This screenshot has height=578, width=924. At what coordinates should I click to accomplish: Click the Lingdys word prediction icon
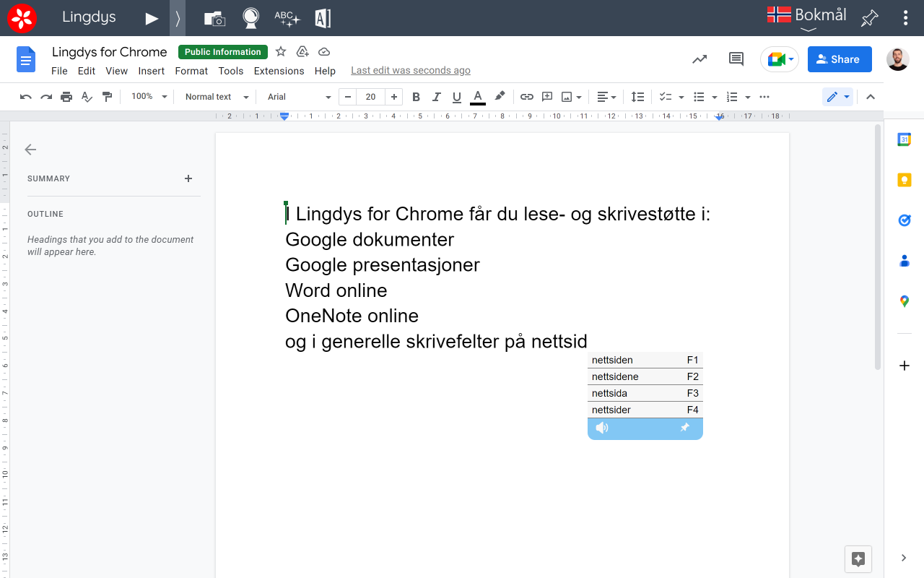pyautogui.click(x=322, y=17)
